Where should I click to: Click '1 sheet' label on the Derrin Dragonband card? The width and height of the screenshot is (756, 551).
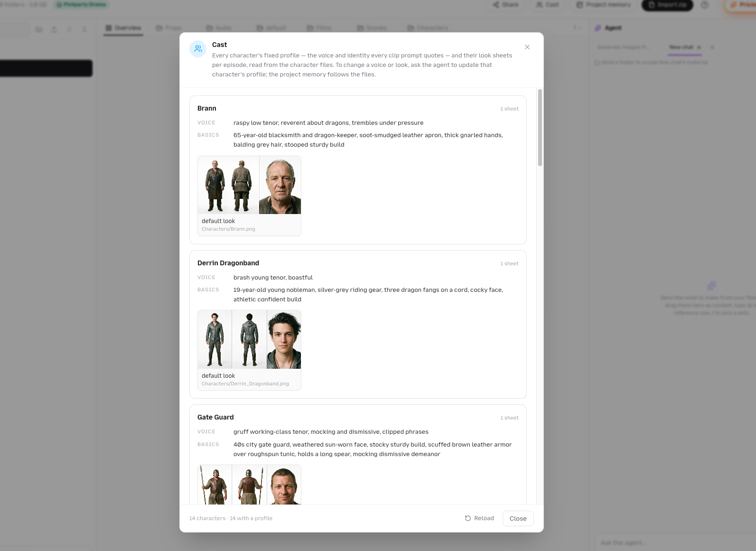[x=509, y=263]
